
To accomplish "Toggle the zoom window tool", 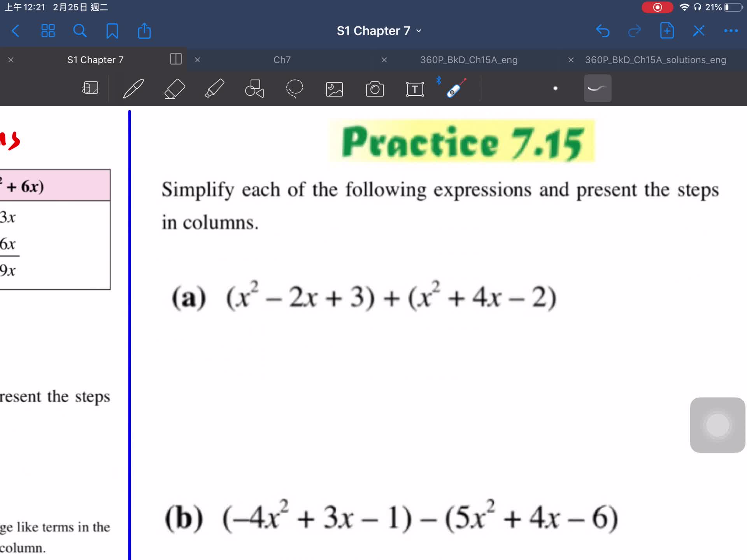I will (90, 88).
